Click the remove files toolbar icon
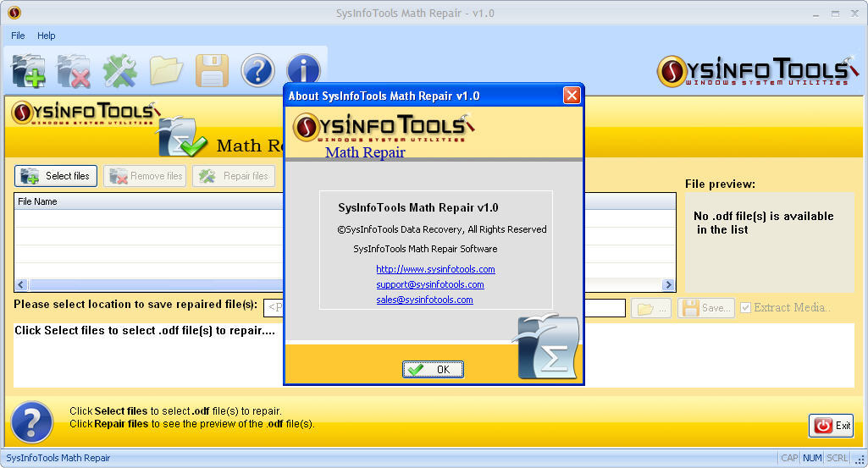868x468 pixels. [x=74, y=71]
